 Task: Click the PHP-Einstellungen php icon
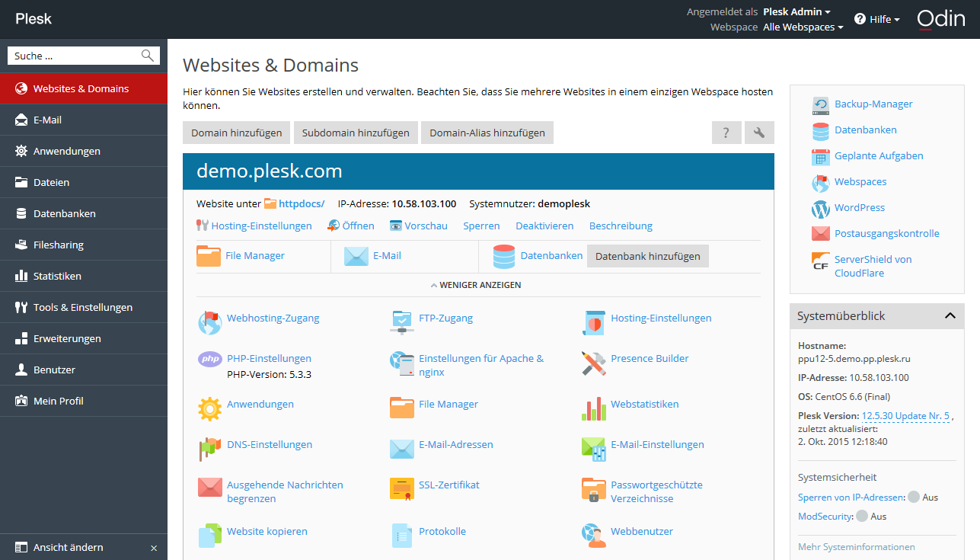point(209,360)
